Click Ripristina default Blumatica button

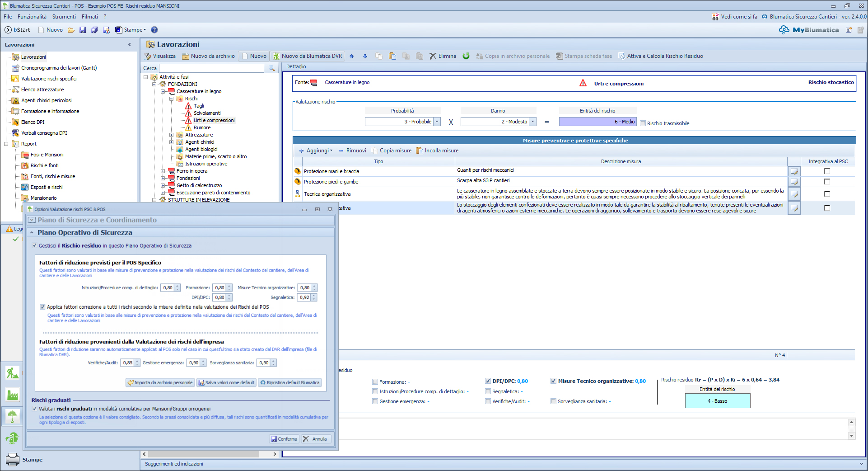tap(289, 382)
